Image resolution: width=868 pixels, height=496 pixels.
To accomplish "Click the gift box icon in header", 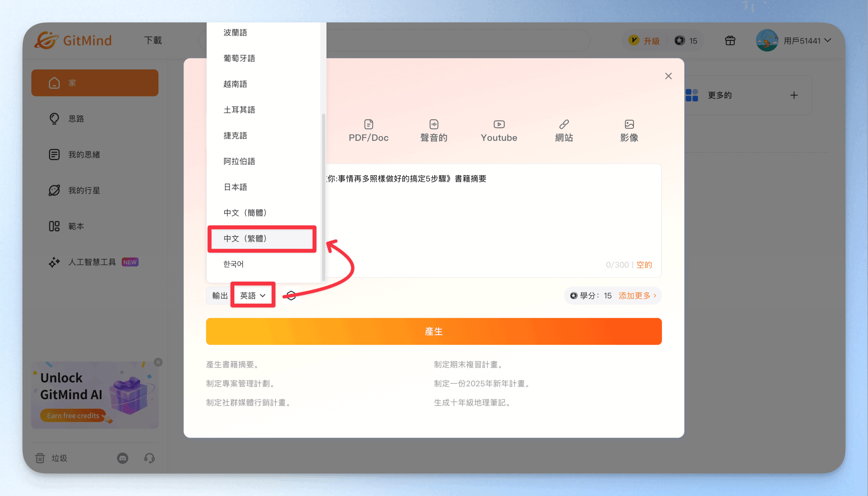I will point(730,41).
